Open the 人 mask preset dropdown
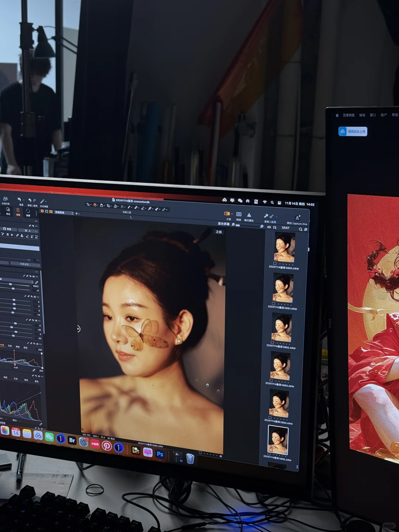 pyautogui.click(x=29, y=231)
